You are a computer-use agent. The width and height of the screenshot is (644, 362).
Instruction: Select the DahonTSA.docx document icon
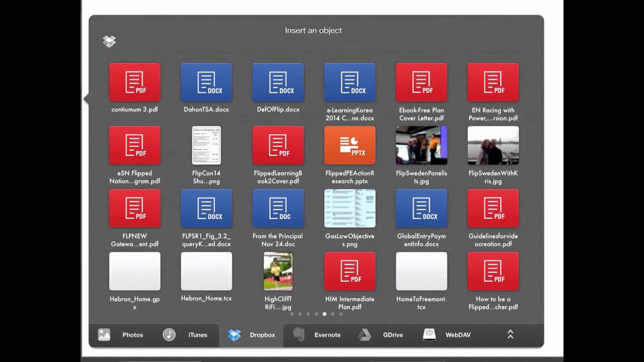pos(206,82)
